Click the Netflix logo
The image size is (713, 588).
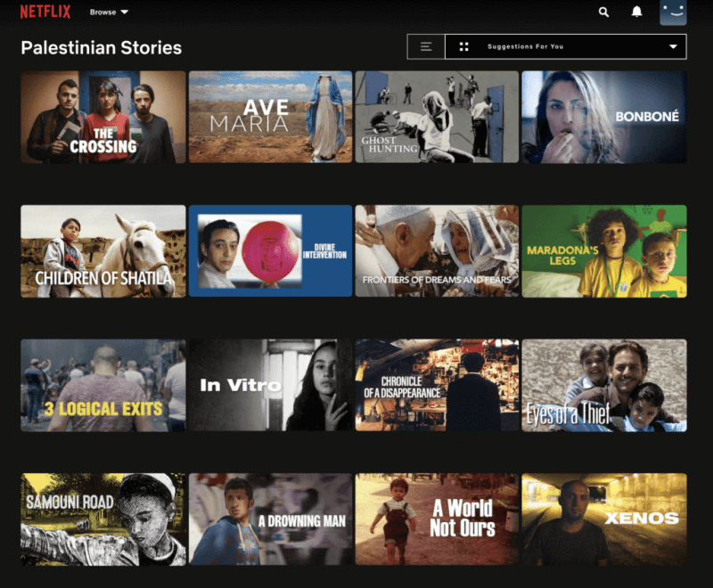(45, 12)
